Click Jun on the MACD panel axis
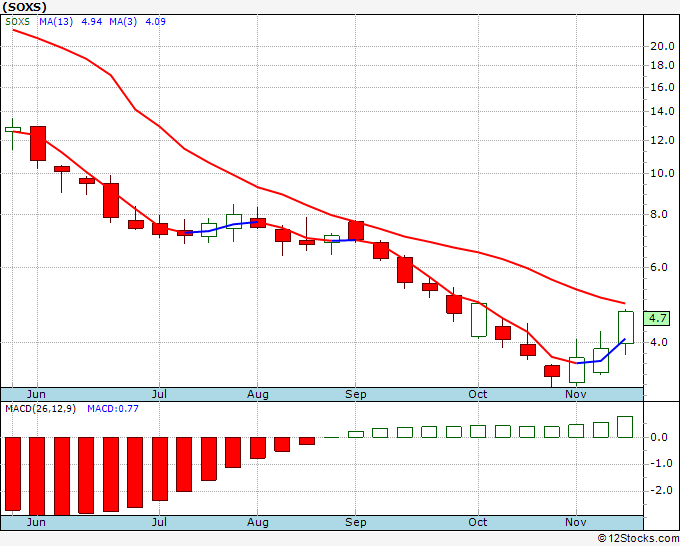The width and height of the screenshot is (680, 546). tap(36, 522)
